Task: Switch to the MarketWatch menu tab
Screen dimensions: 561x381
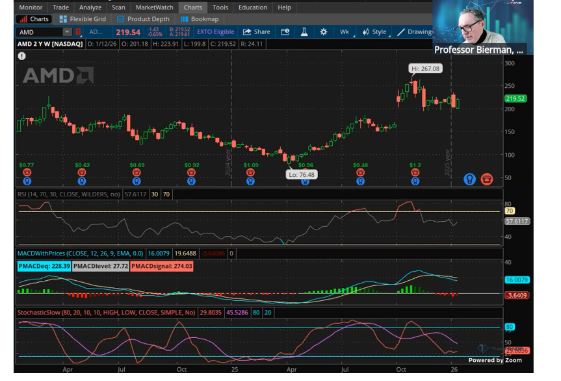Action: pyautogui.click(x=154, y=8)
